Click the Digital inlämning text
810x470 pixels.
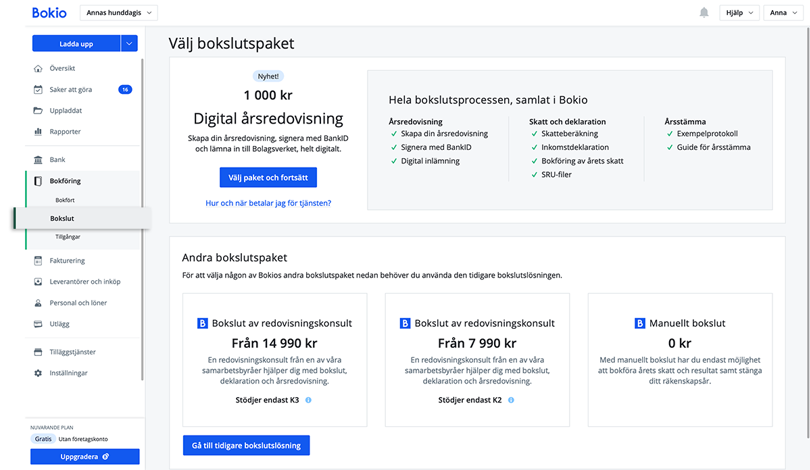pyautogui.click(x=430, y=161)
